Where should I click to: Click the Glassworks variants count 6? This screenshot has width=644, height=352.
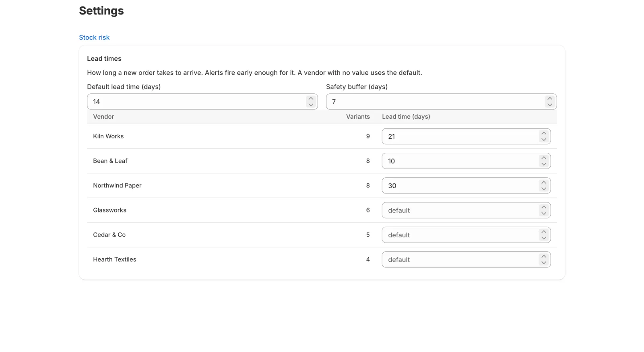pos(368,210)
